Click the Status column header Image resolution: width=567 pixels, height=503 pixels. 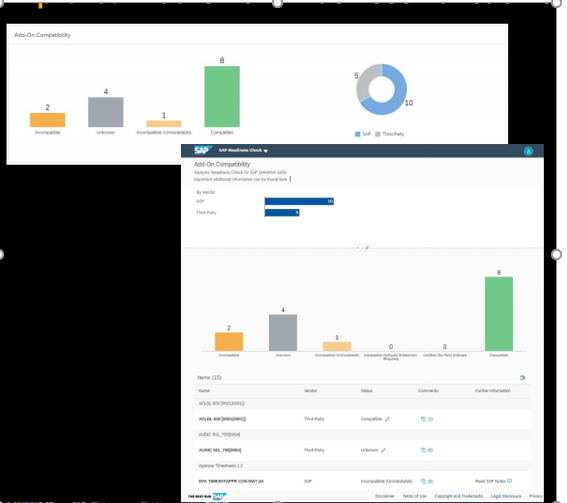pos(367,391)
